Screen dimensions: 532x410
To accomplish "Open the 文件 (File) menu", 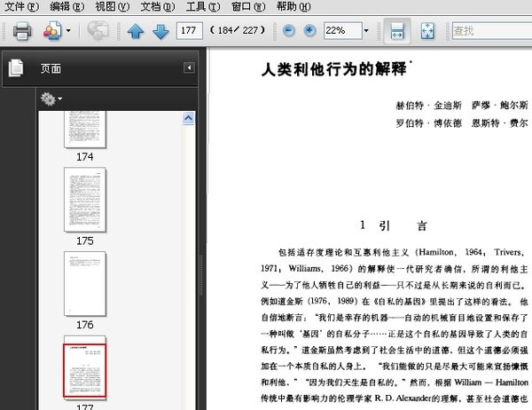I will click(21, 6).
